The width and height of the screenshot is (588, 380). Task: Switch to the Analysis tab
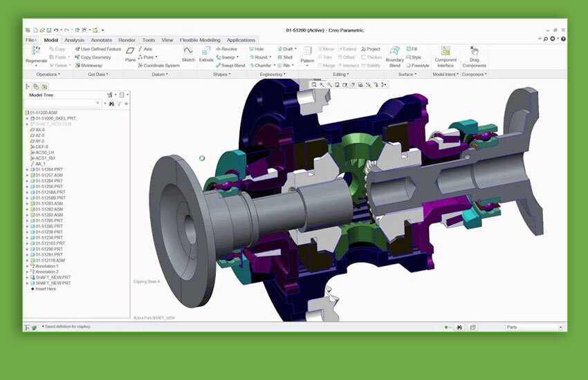point(74,40)
